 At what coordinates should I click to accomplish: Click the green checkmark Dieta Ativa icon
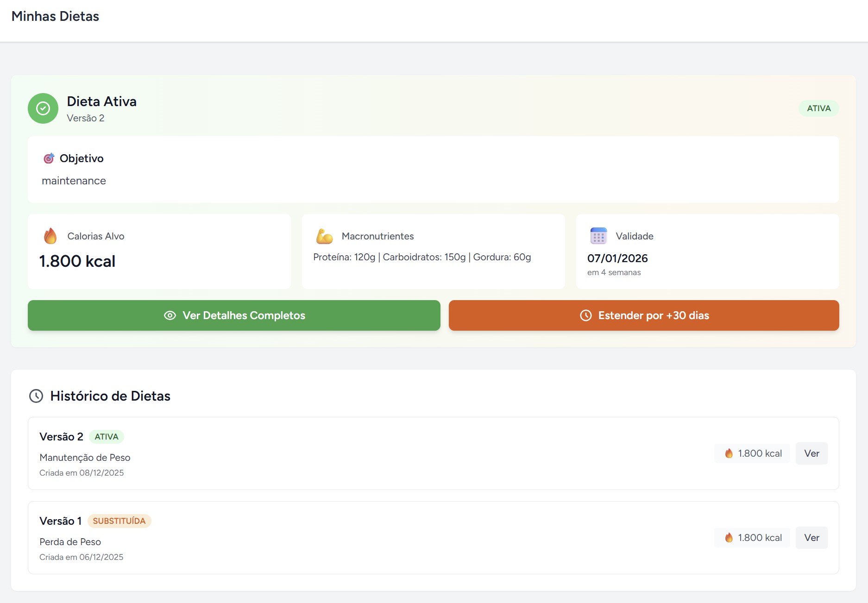[43, 108]
